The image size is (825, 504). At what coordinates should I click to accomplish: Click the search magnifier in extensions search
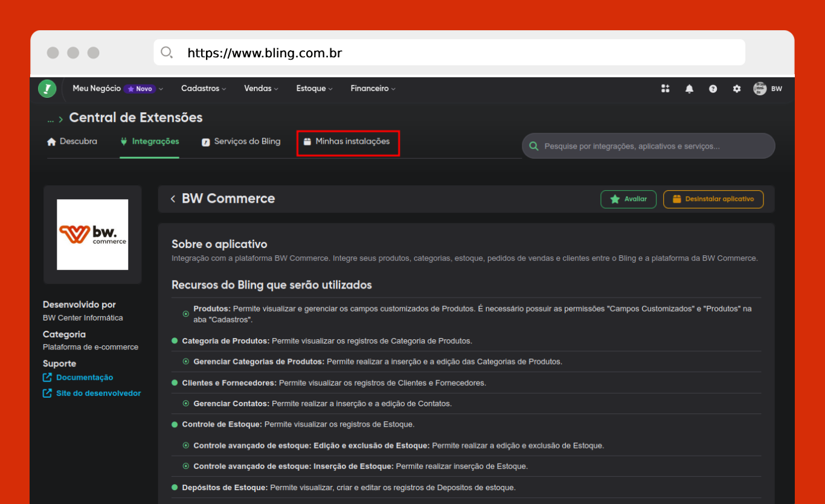tap(534, 146)
